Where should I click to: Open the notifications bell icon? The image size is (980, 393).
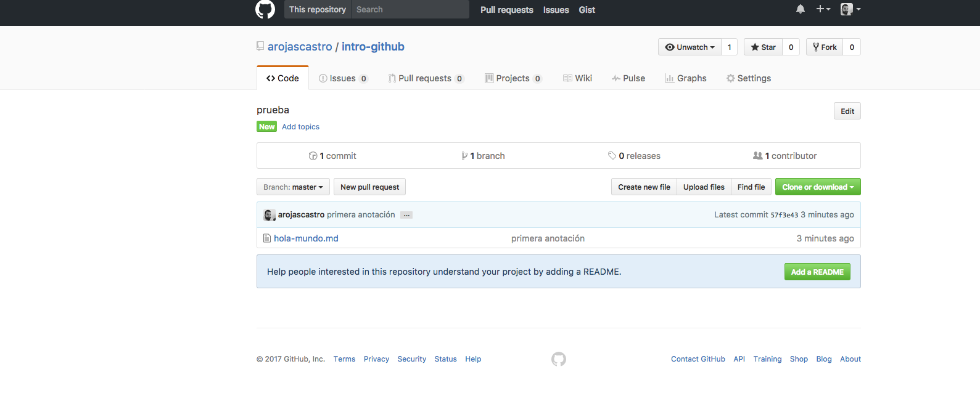pos(801,9)
